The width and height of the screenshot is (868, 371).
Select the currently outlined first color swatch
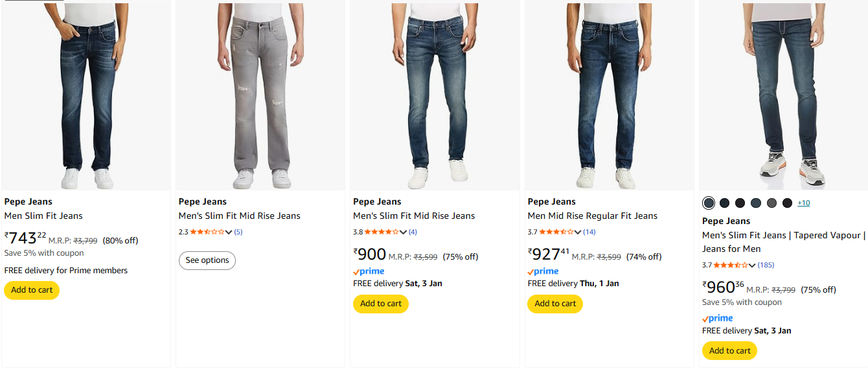click(709, 203)
